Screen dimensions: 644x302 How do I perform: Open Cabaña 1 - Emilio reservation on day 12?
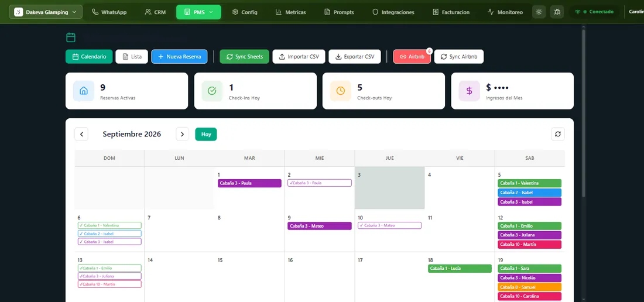(x=529, y=226)
